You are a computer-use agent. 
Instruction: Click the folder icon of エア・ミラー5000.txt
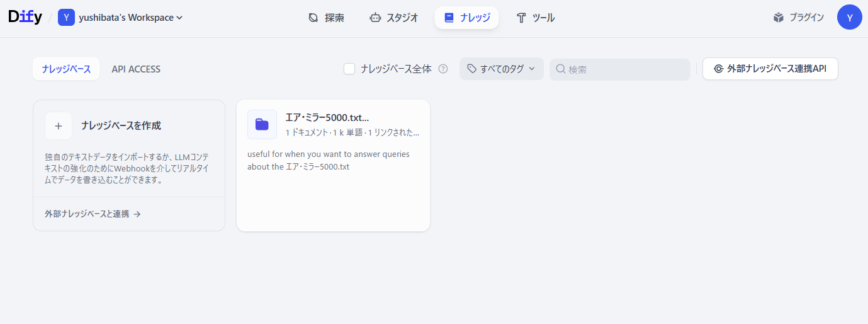click(x=262, y=124)
